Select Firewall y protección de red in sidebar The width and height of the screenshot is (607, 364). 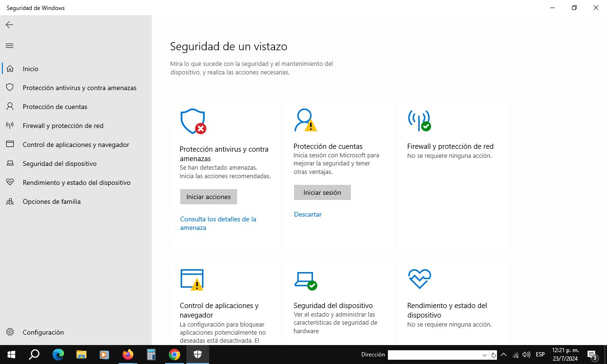(x=63, y=126)
